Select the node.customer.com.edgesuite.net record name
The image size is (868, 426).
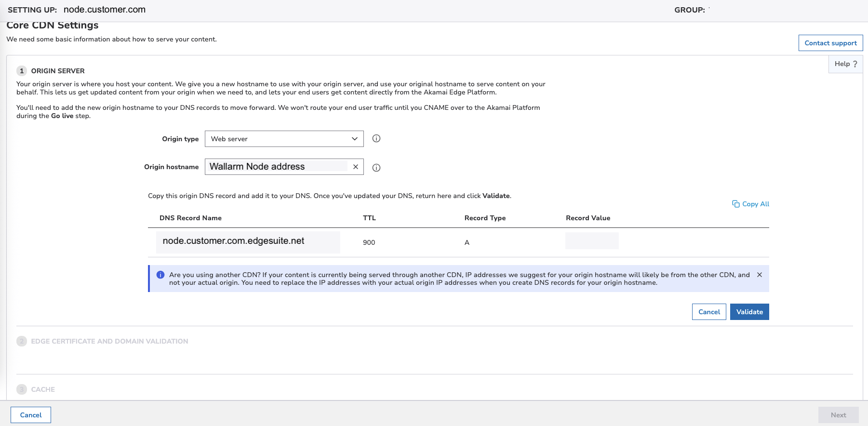tap(234, 241)
